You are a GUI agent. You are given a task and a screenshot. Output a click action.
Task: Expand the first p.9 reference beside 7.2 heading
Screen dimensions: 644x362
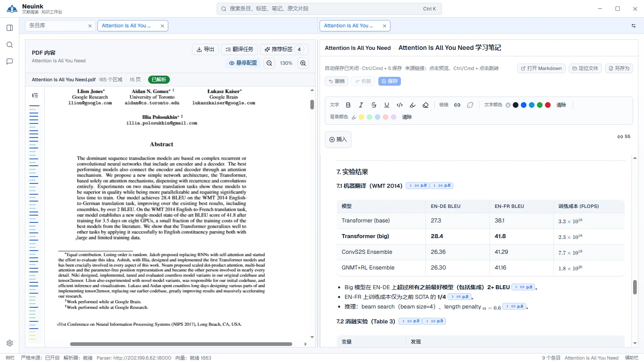410,321
